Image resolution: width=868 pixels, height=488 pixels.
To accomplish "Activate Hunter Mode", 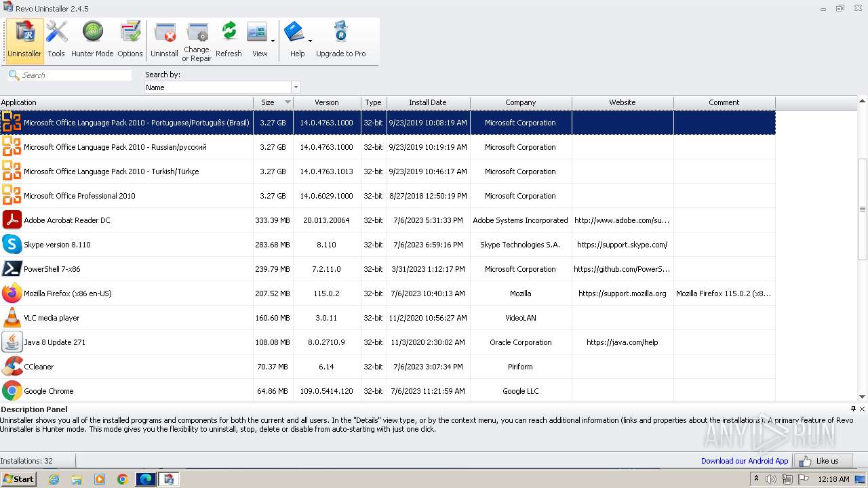I will [x=92, y=40].
